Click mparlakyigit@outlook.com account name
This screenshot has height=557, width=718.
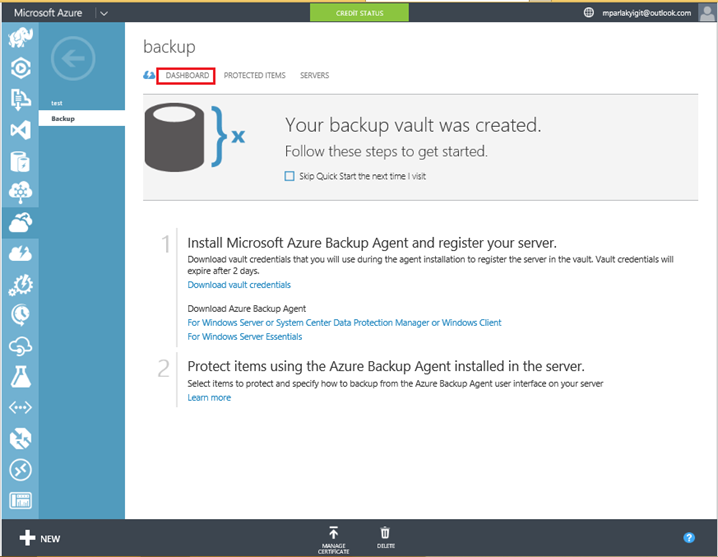647,13
